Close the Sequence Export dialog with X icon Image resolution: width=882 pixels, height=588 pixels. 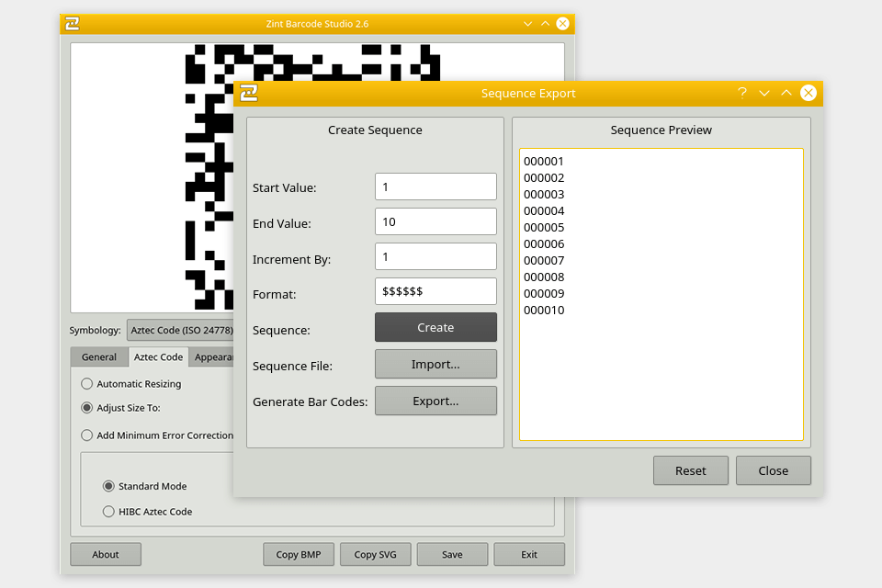point(808,93)
